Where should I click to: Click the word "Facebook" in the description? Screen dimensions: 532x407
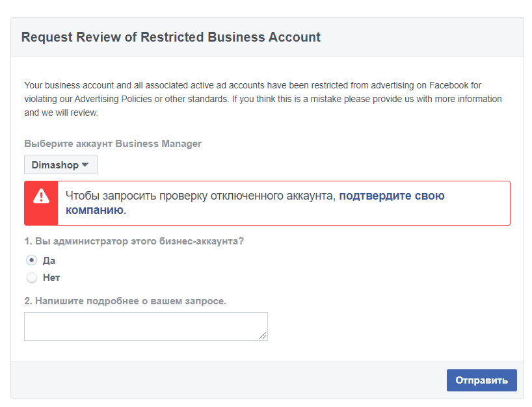click(x=449, y=85)
